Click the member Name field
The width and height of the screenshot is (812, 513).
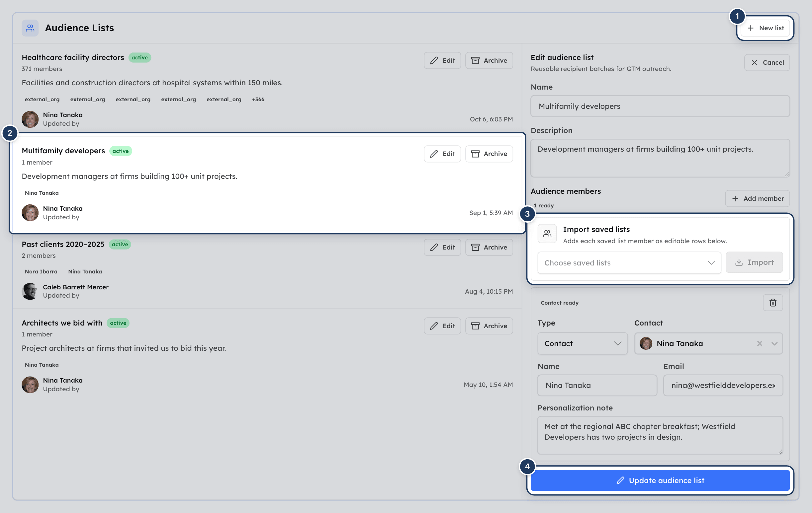[x=597, y=385]
